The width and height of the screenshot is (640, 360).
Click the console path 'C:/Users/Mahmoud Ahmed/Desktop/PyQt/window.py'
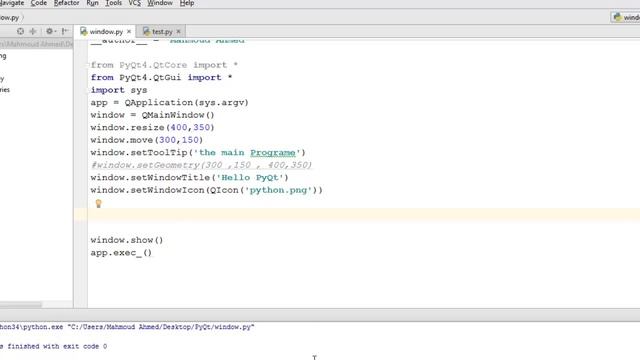161,327
